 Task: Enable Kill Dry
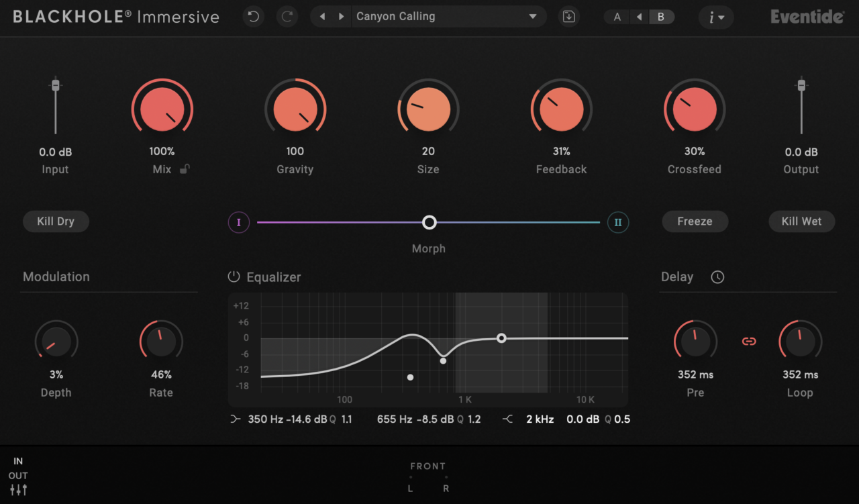(56, 221)
